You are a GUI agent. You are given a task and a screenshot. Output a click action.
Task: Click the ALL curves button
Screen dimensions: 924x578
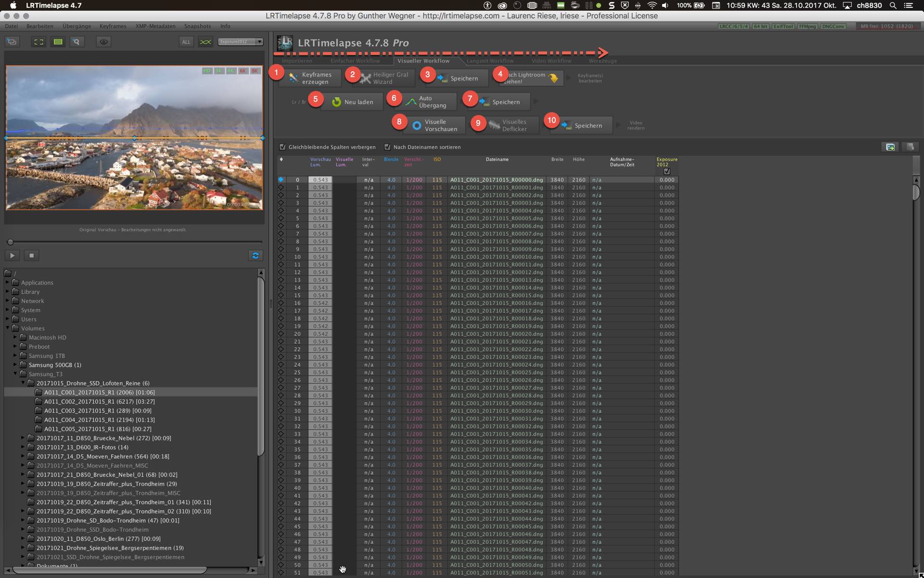pos(186,42)
